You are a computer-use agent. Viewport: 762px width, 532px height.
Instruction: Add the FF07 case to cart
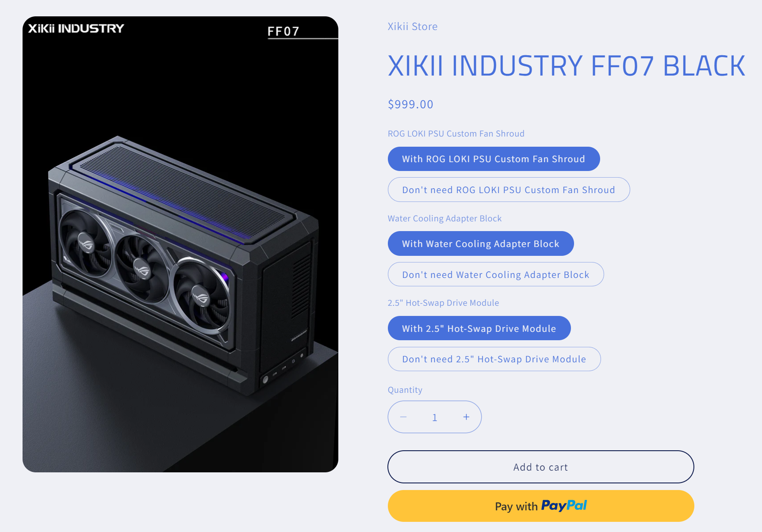click(540, 467)
